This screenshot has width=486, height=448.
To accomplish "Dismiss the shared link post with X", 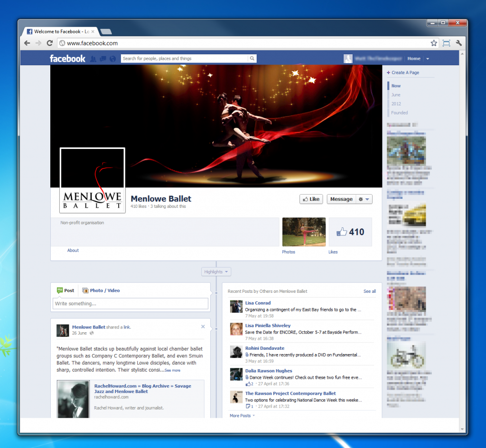I will 203,327.
